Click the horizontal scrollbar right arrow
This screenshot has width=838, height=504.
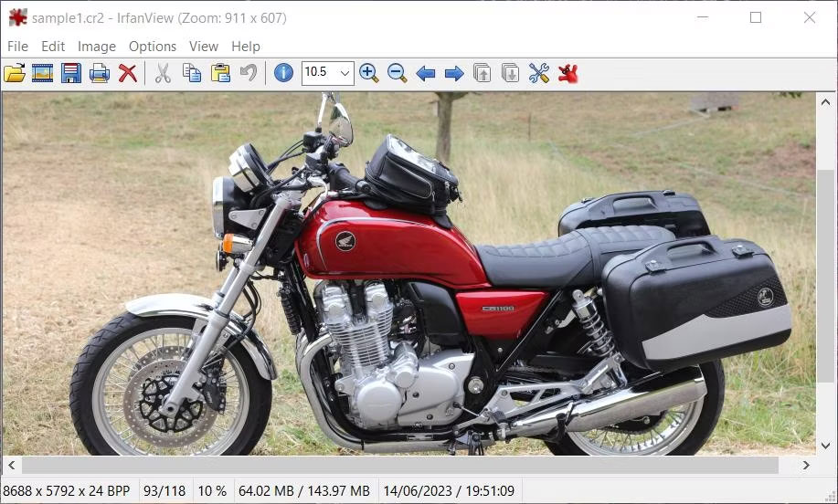coord(806,466)
